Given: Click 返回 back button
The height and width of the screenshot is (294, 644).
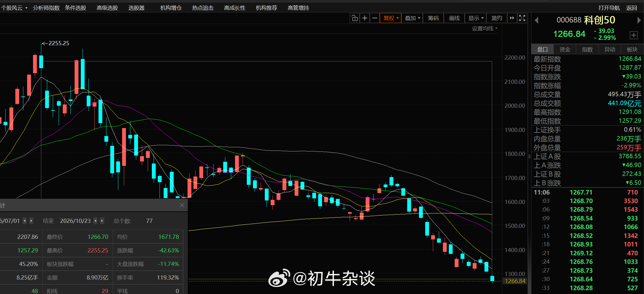Looking at the screenshot, I should pyautogui.click(x=632, y=8).
